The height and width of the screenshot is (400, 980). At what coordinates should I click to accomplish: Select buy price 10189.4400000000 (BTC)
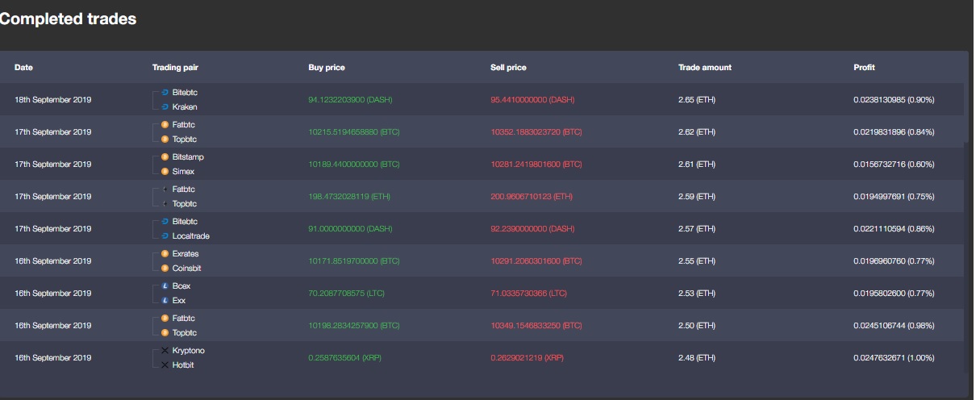coord(354,165)
